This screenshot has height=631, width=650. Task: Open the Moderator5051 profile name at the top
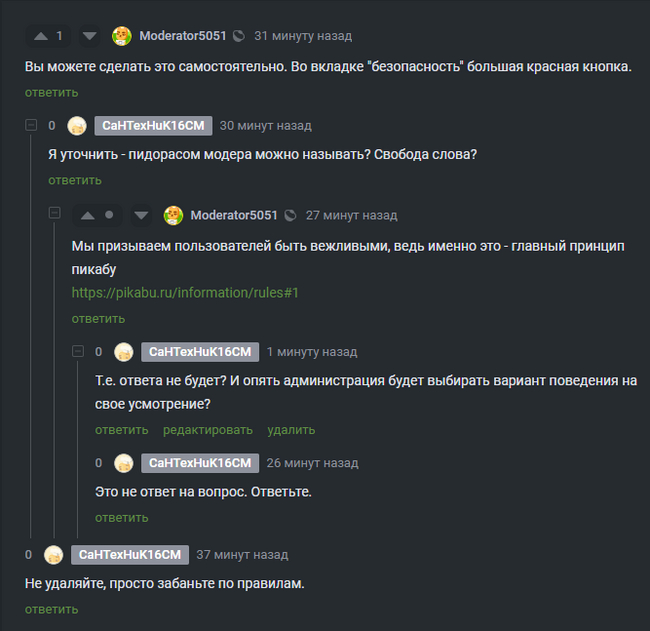click(x=183, y=36)
